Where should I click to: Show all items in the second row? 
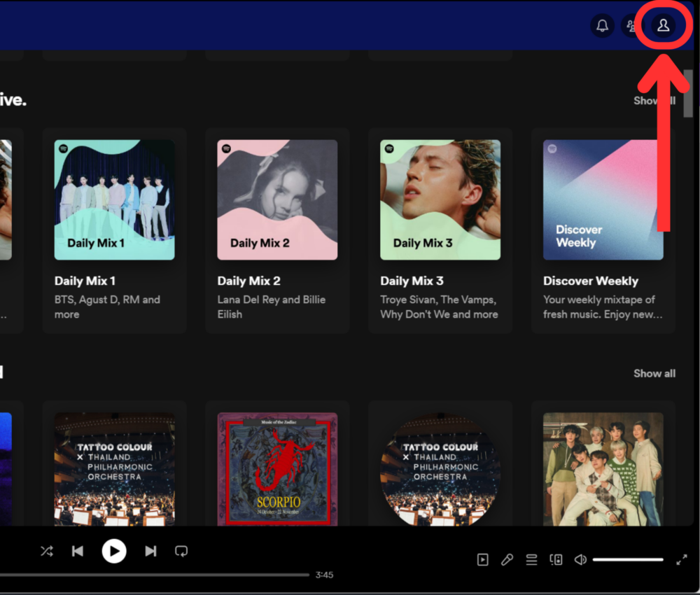pos(654,373)
